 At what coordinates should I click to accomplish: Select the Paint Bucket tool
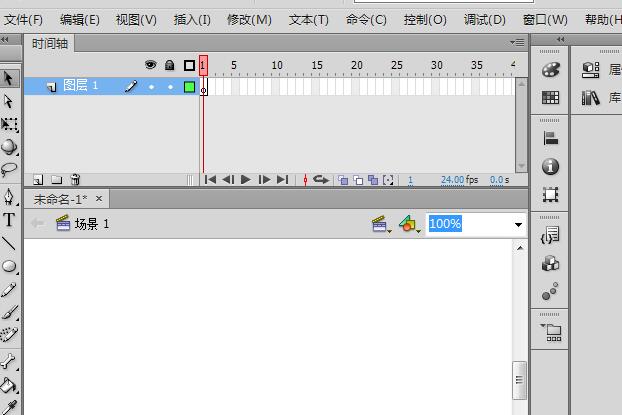pyautogui.click(x=9, y=385)
